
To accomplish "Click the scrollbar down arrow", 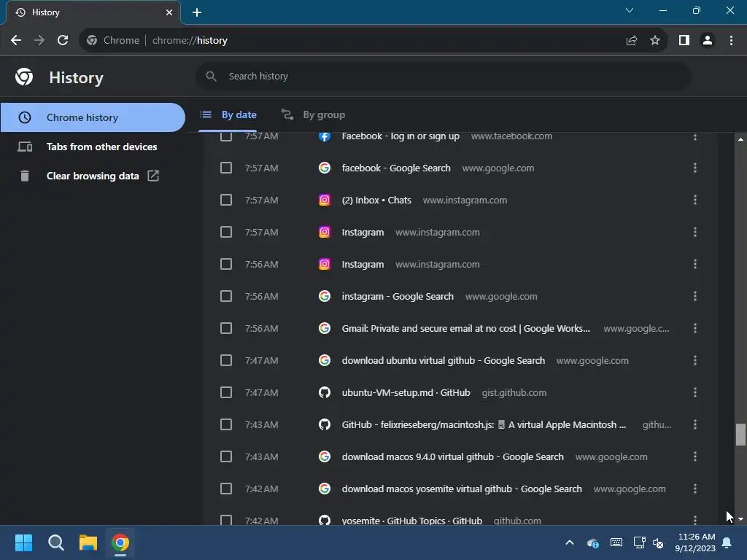I will point(740,519).
